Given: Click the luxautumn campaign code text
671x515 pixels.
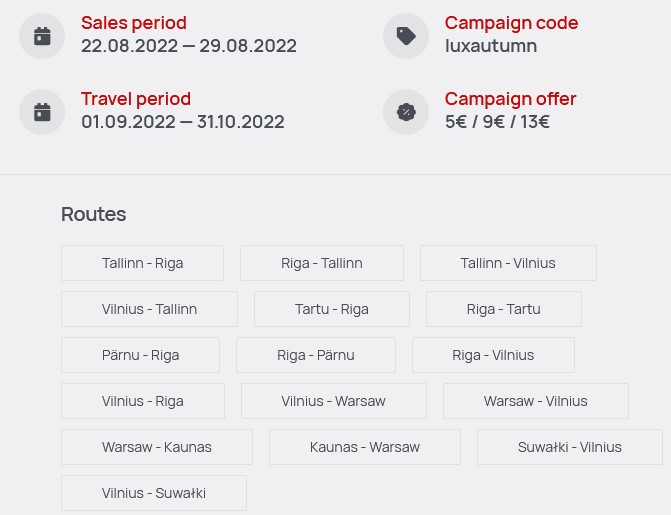Looking at the screenshot, I should point(491,46).
